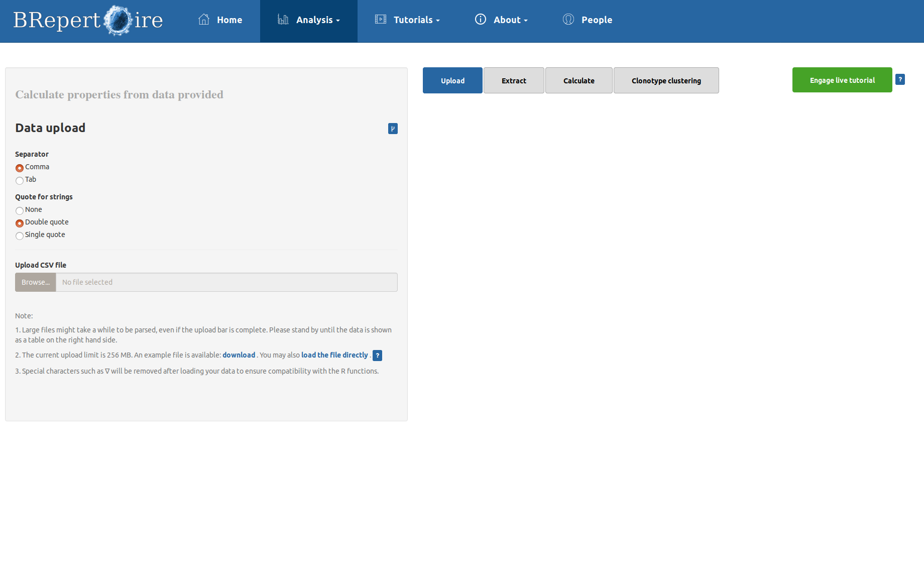The width and height of the screenshot is (924, 580).
Task: Switch to the Clonotype clustering tab
Action: [666, 80]
